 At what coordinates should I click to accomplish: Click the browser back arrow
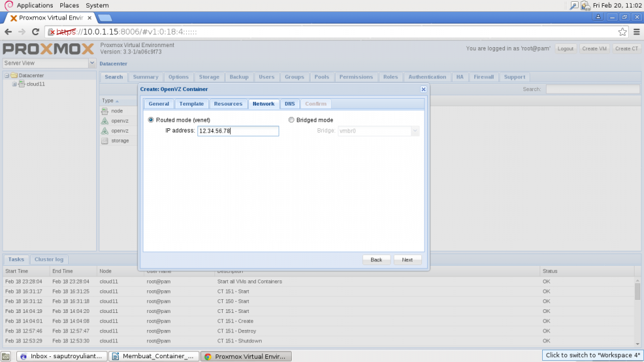(x=8, y=31)
